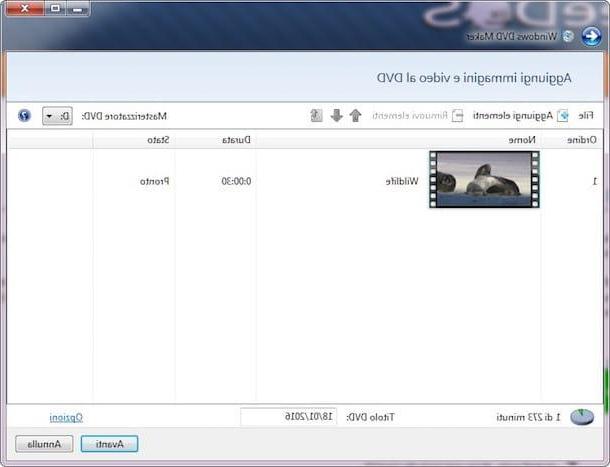Click the Avanti button
Image resolution: width=610 pixels, height=467 pixels.
pyautogui.click(x=109, y=444)
